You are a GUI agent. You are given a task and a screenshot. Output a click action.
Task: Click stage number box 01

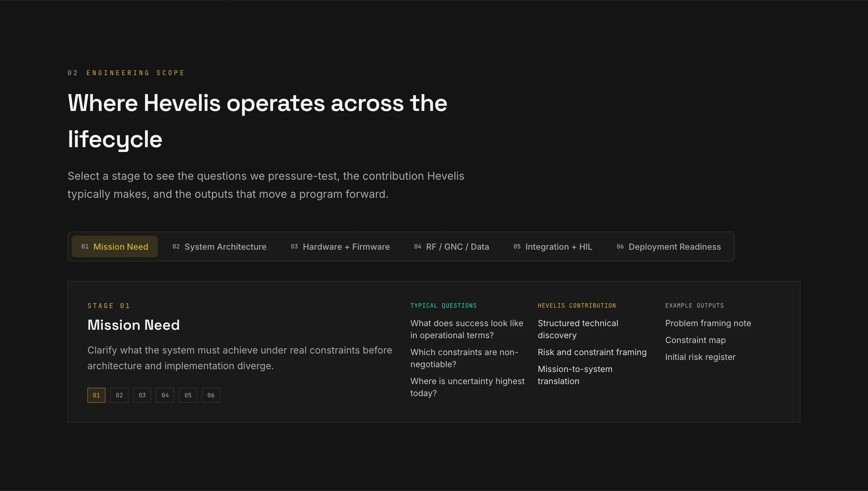click(96, 395)
